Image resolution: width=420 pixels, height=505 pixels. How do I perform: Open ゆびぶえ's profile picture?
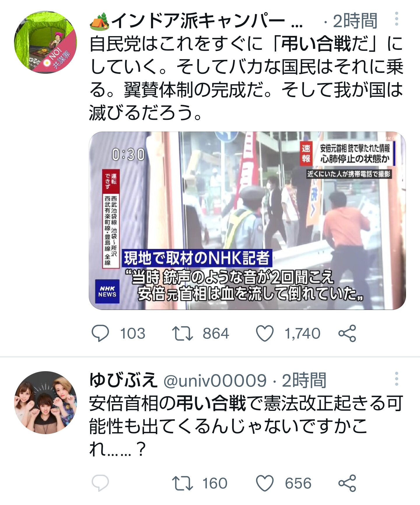45,402
